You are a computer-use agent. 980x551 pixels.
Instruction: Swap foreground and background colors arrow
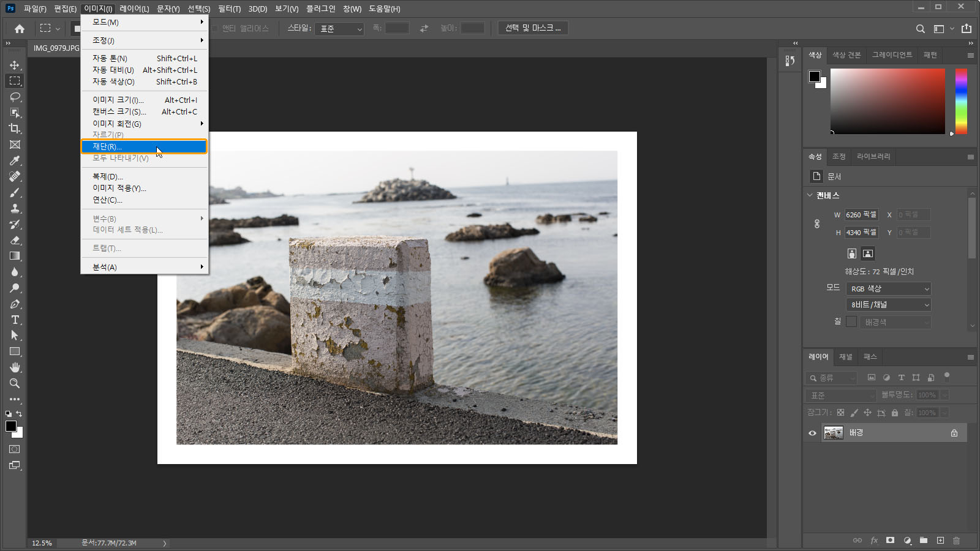19,414
